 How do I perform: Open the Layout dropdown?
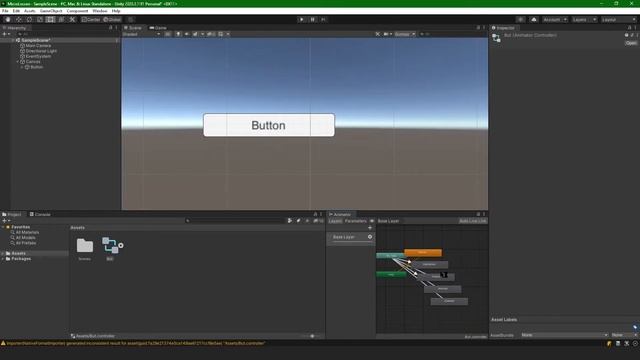[618, 20]
